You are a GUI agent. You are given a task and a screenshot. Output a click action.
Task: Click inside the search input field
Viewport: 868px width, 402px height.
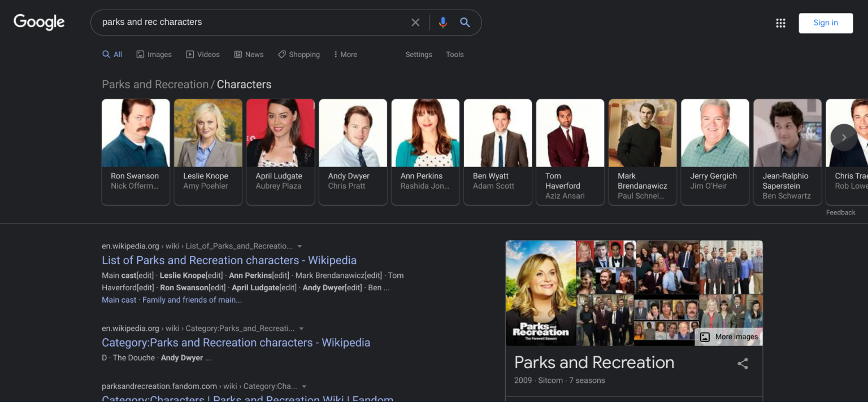(x=249, y=23)
